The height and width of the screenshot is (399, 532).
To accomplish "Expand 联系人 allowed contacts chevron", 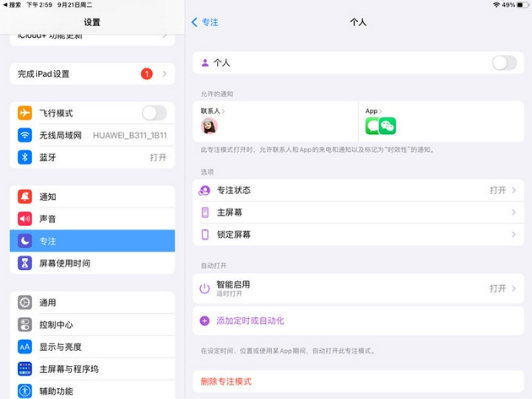I will (223, 111).
